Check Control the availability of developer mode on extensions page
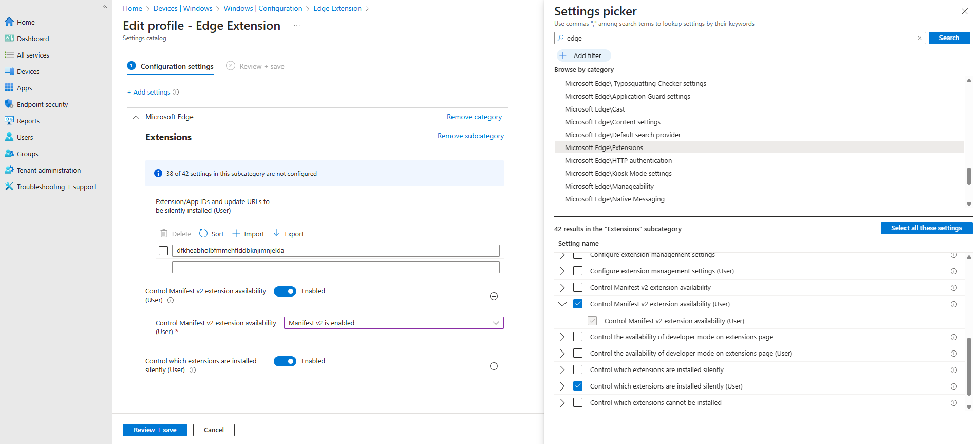The image size is (980, 444). 578,337
